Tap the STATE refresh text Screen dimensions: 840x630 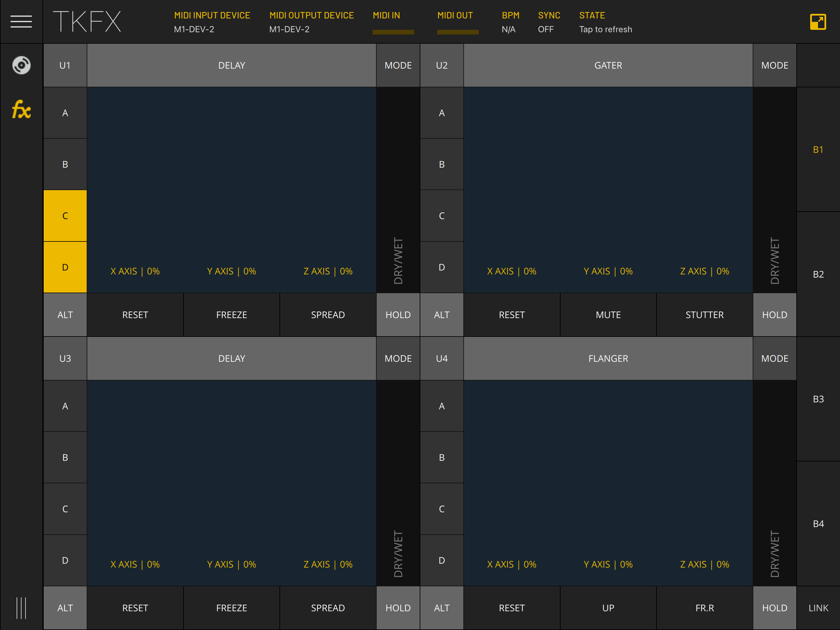pyautogui.click(x=605, y=29)
